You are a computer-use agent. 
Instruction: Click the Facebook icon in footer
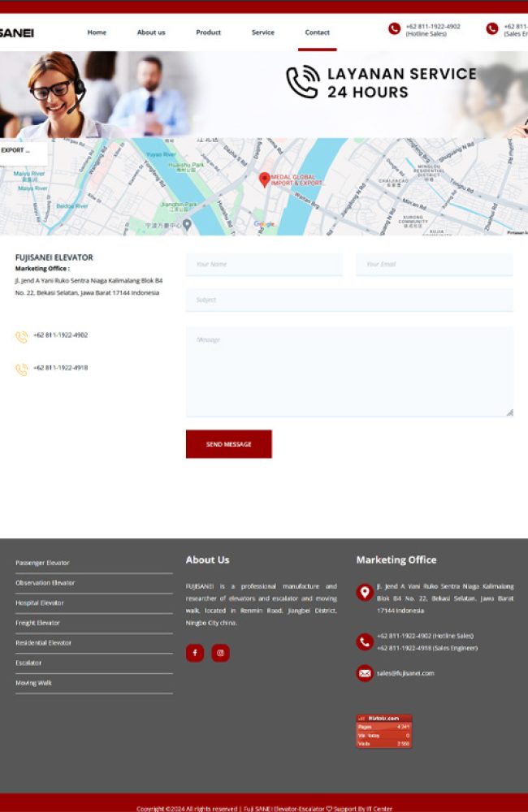pyautogui.click(x=195, y=653)
